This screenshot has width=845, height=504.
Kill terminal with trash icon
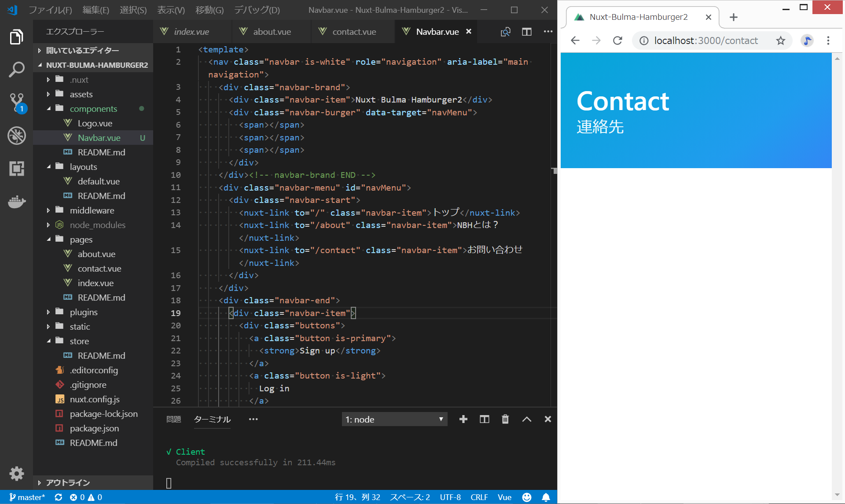[x=505, y=419]
